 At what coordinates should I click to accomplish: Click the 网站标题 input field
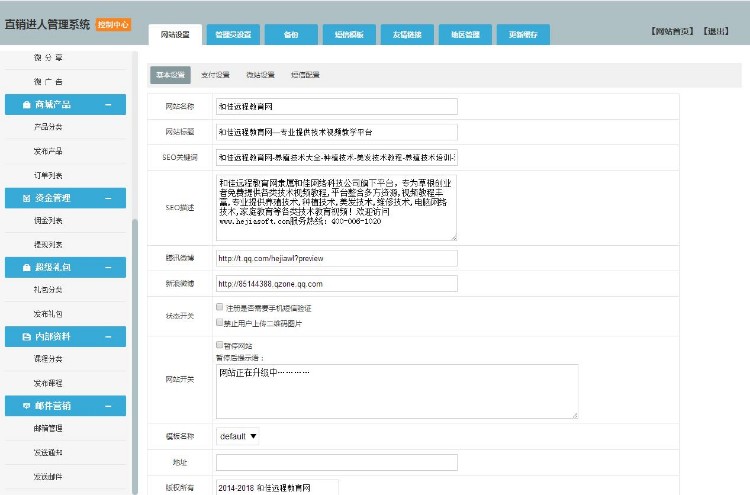[x=337, y=132]
